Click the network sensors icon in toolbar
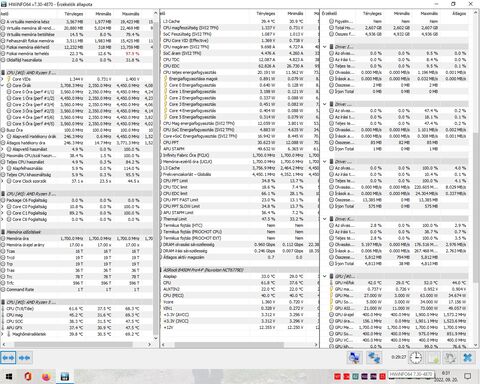Image resolution: width=480 pixels, height=384 pixels. coord(374,358)
